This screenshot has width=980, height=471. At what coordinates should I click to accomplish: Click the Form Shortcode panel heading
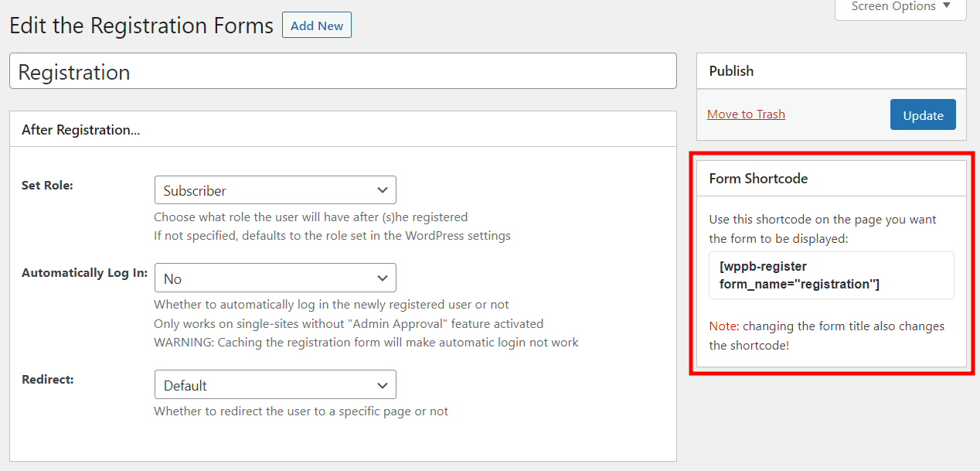coord(758,179)
